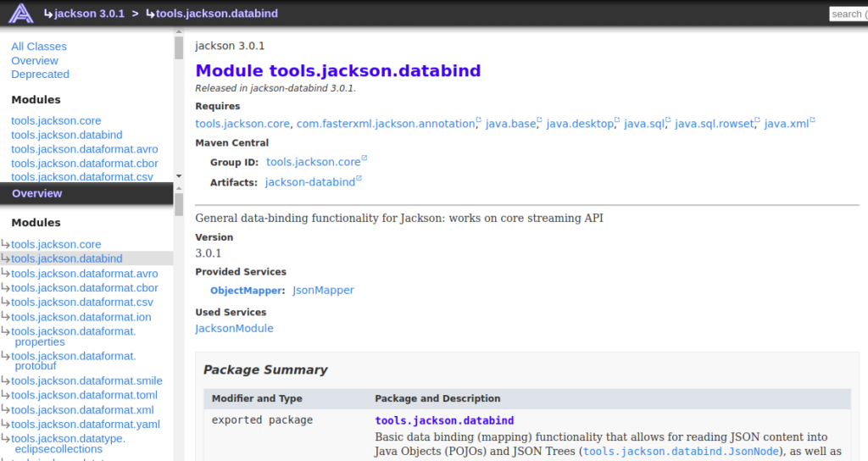The image size is (868, 461).
Task: Open tools.jackson.dataformat.avro in lower tree
Action: point(84,274)
